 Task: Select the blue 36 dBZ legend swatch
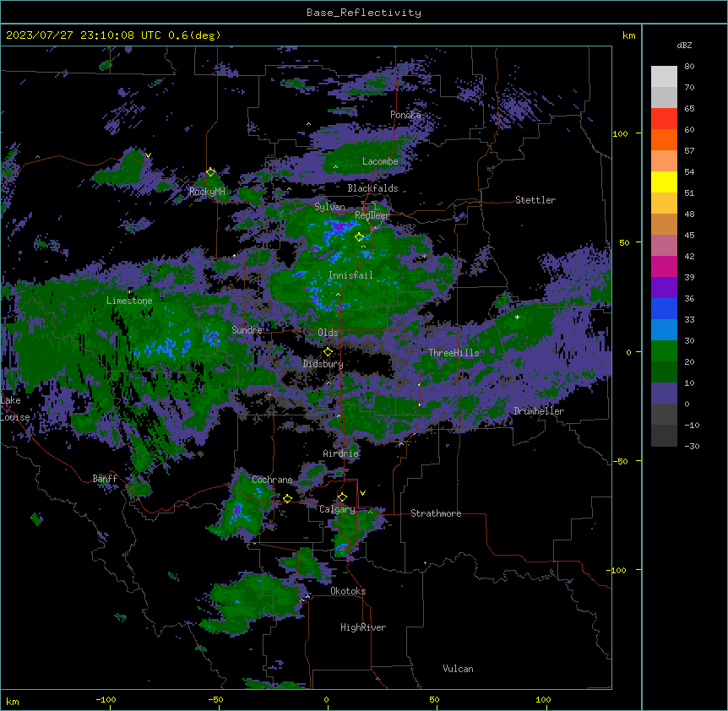[x=664, y=308]
